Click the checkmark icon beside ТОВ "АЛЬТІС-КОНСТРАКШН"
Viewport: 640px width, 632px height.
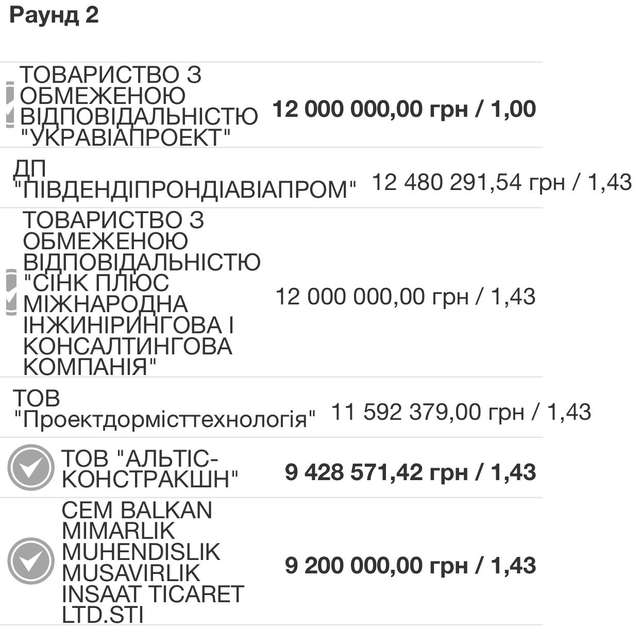tap(29, 467)
